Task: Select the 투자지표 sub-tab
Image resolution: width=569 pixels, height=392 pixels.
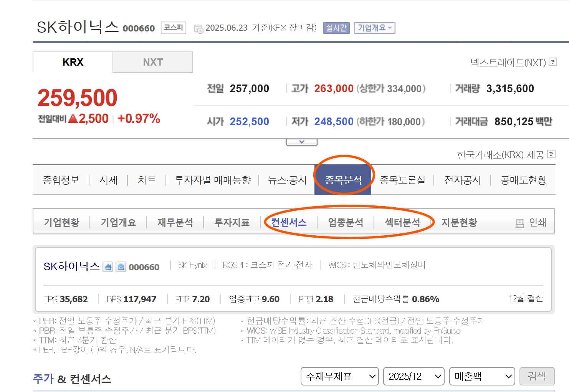Action: [232, 222]
